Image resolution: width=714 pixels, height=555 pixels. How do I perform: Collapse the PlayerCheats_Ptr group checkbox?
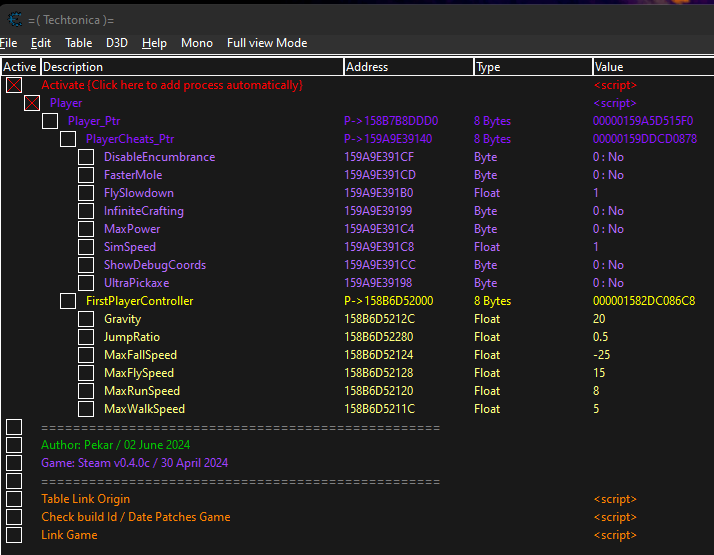pyautogui.click(x=68, y=139)
